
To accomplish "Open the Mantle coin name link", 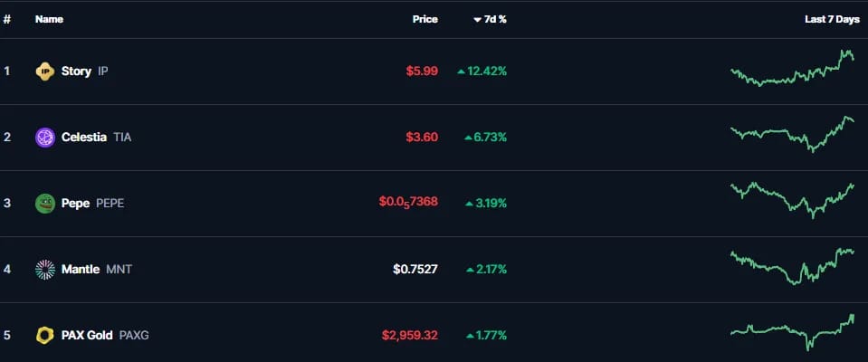I will pos(81,270).
